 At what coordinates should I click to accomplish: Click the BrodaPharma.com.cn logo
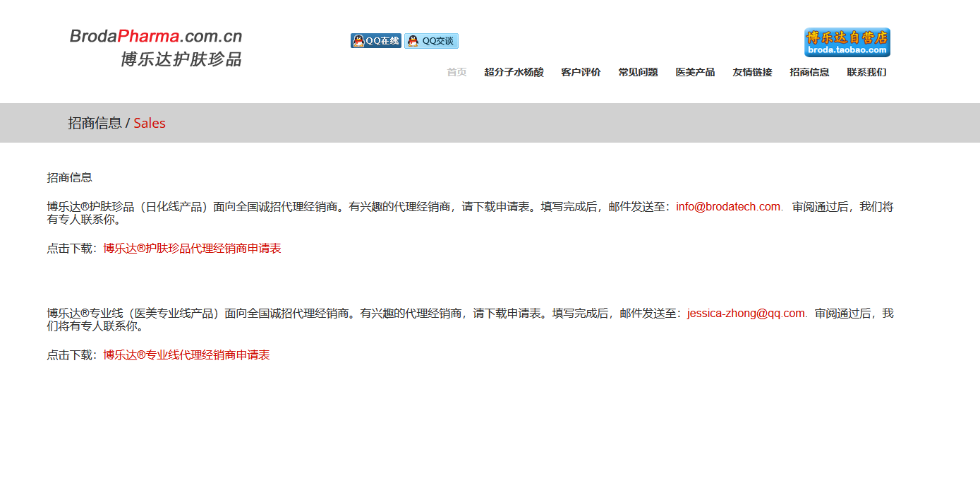click(156, 36)
